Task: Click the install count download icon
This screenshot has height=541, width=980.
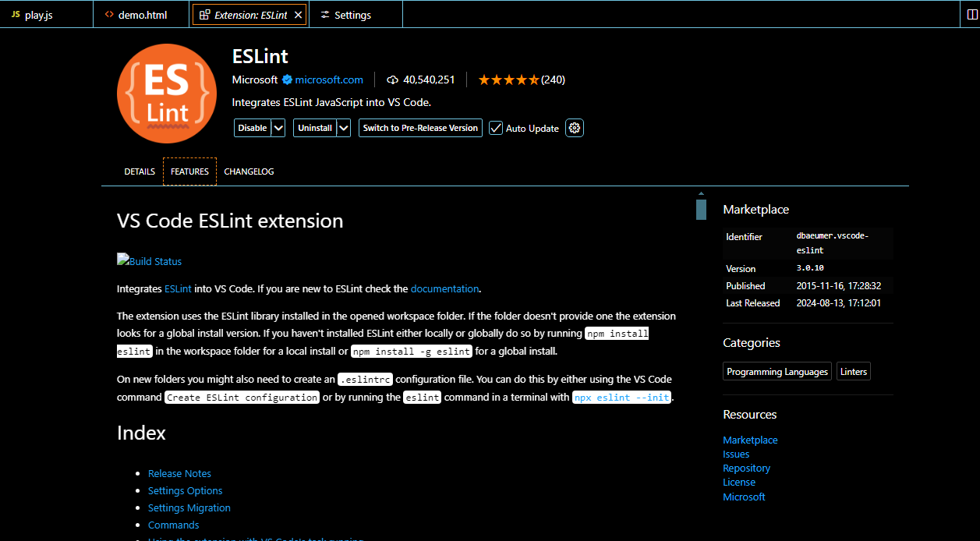Action: point(392,80)
